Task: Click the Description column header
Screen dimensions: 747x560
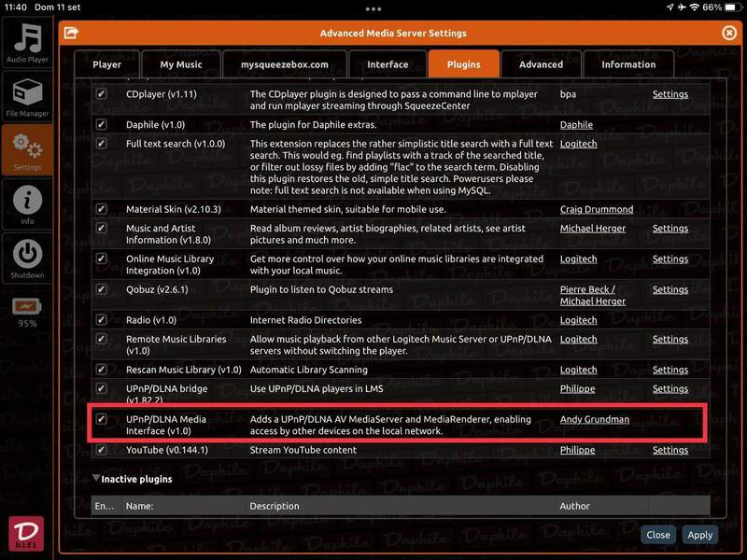Action: (x=275, y=506)
